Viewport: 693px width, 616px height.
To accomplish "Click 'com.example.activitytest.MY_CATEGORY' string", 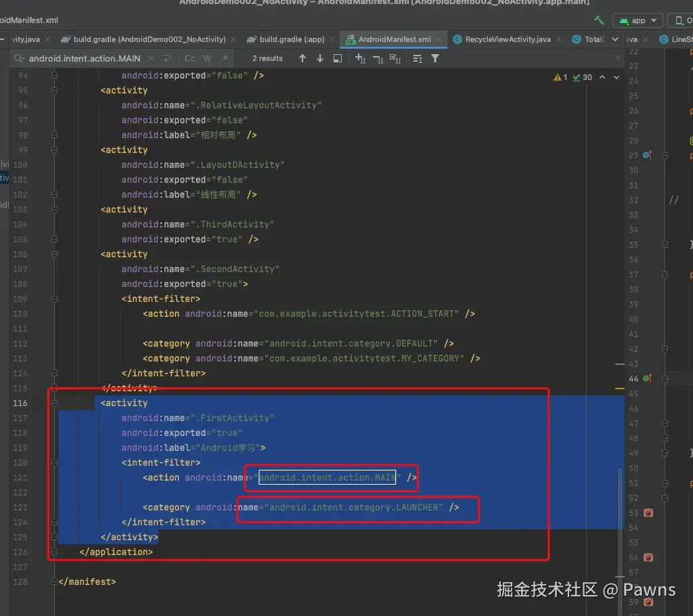I will (365, 358).
